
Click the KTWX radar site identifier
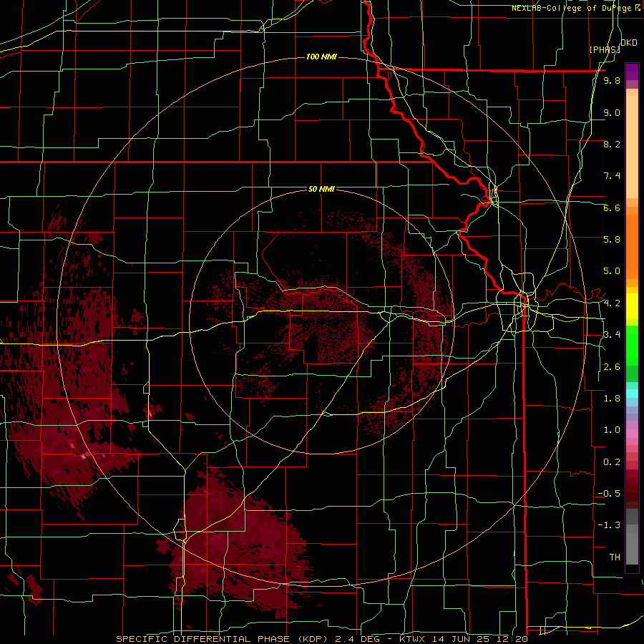point(412,639)
